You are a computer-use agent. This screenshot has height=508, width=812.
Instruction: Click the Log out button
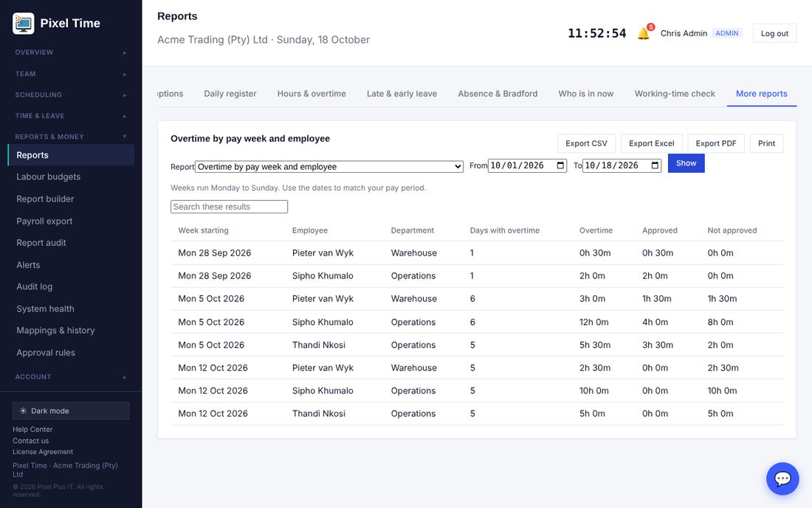pyautogui.click(x=774, y=33)
